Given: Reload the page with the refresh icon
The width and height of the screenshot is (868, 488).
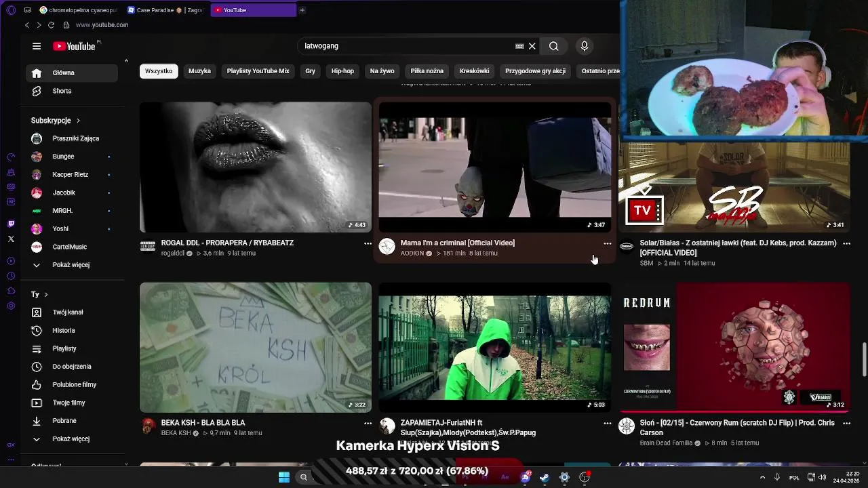Looking at the screenshot, I should click(x=51, y=25).
